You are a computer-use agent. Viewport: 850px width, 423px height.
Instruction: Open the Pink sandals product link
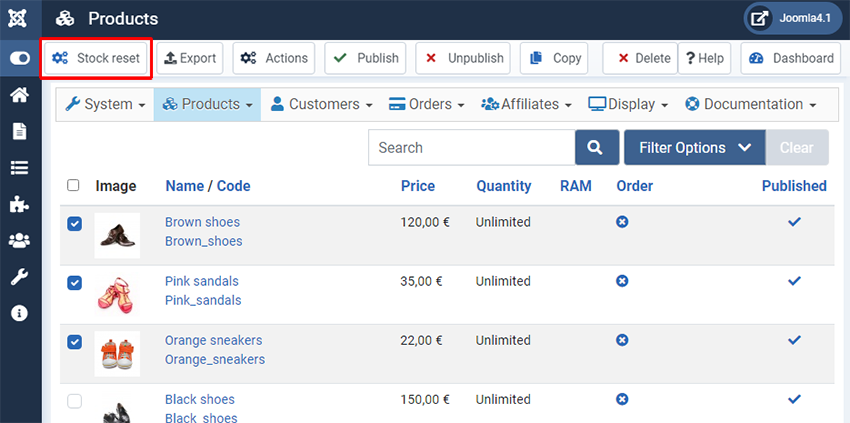pos(202,281)
